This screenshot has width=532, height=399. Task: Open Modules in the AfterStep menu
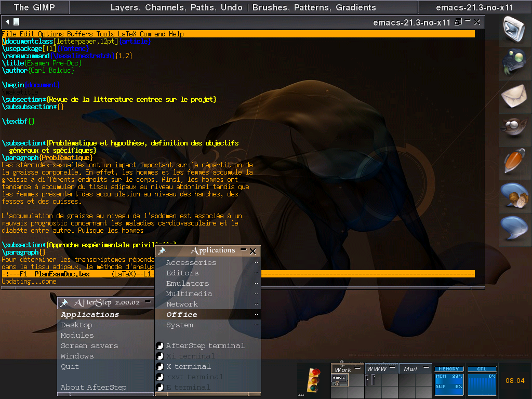(x=106, y=335)
